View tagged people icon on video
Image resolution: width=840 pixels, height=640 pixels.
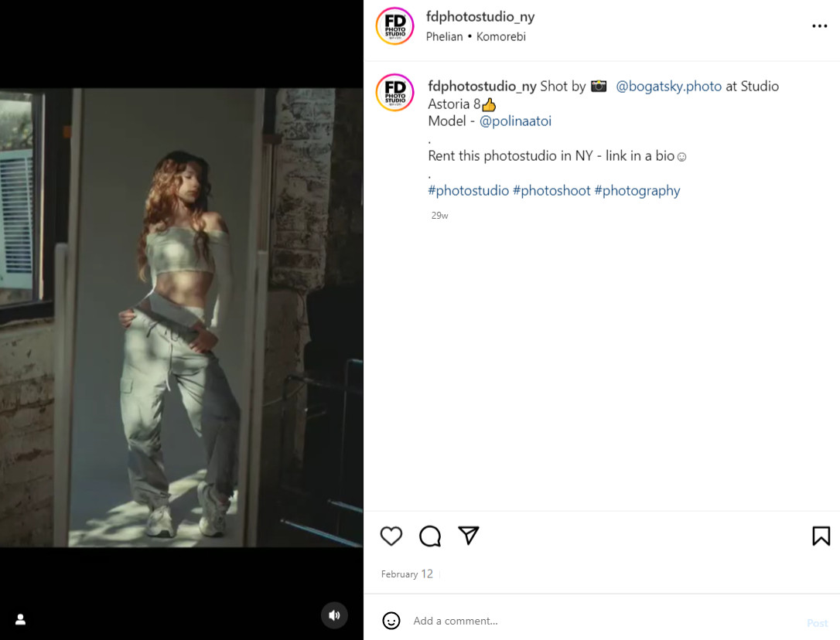click(20, 620)
